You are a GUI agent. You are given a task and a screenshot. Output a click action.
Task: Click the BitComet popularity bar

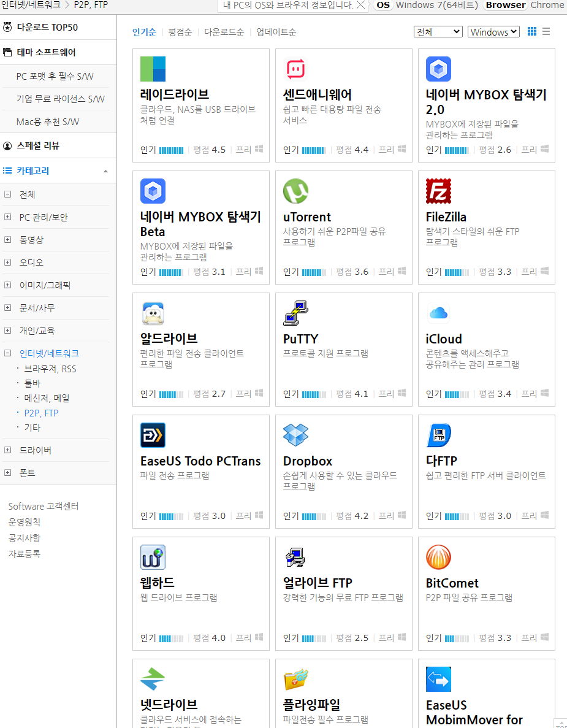457,638
